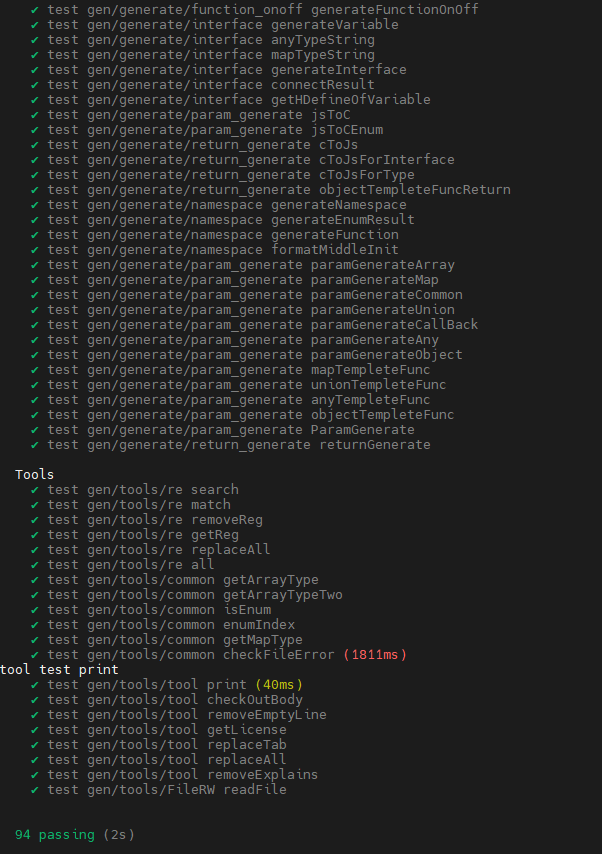This screenshot has width=602, height=854.
Task: Click the objectTempleteFuncReturn test entry
Action: click(278, 190)
